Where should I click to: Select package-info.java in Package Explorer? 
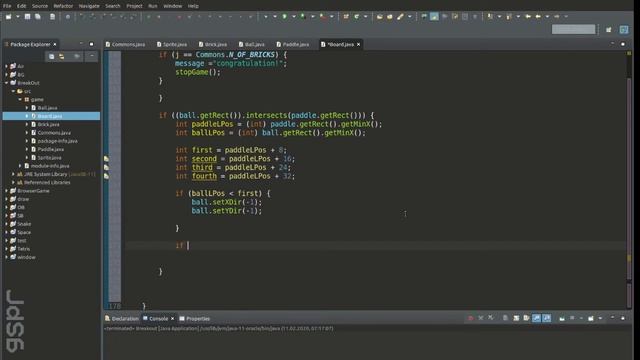pyautogui.click(x=58, y=141)
